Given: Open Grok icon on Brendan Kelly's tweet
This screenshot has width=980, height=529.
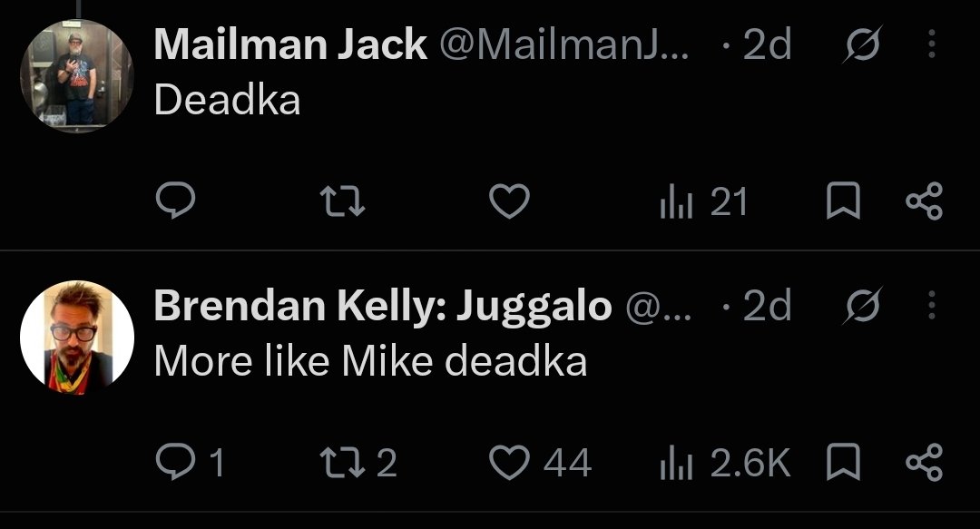Looking at the screenshot, I should 863,305.
